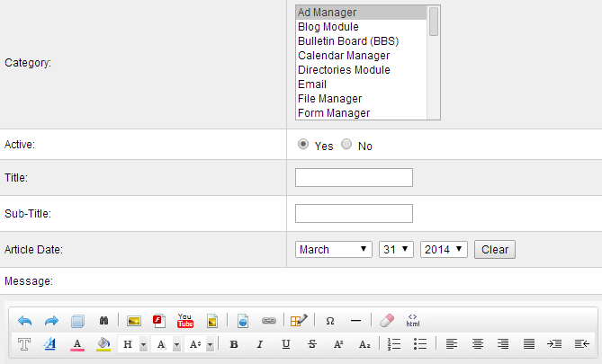Select Email category
This screenshot has height=364, width=602.
[361, 84]
